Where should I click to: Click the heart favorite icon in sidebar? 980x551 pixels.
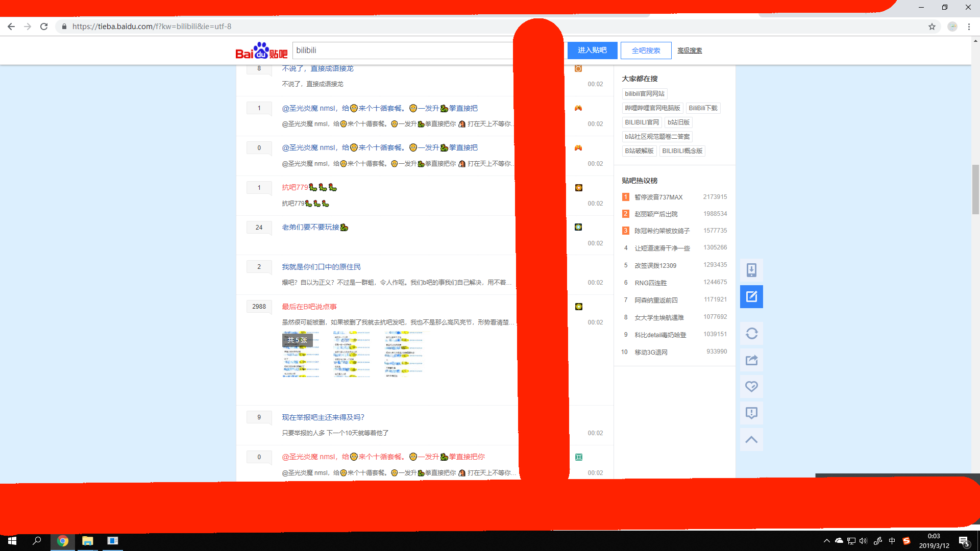pyautogui.click(x=751, y=387)
